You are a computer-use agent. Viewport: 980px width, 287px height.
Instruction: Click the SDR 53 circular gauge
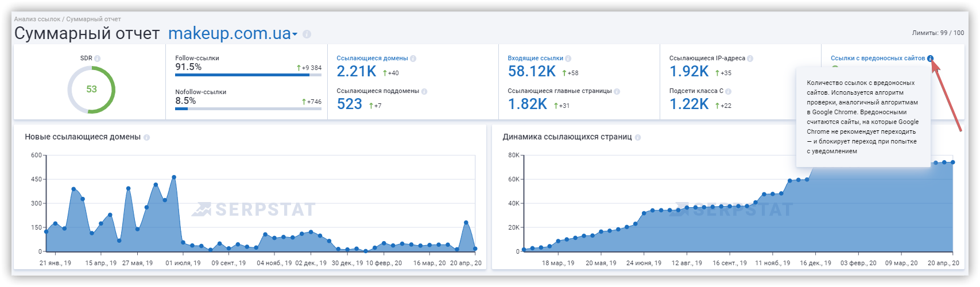(91, 90)
